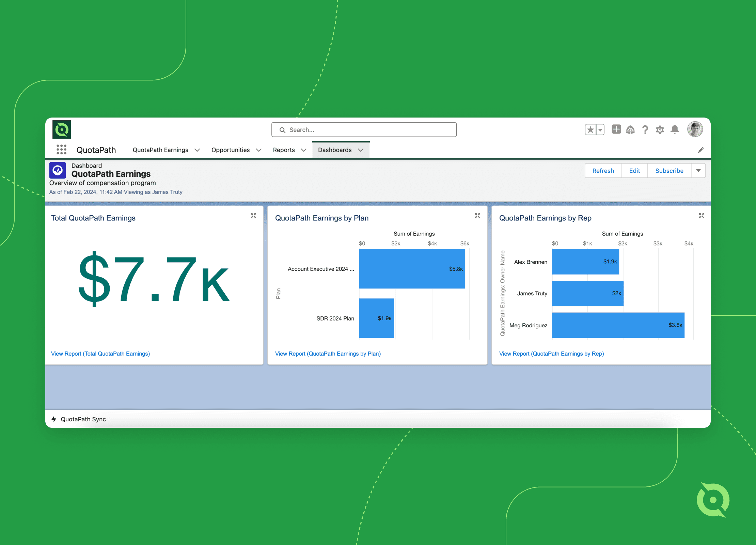Click the QuotaPath app name label
Image resolution: width=756 pixels, height=545 pixels.
96,150
